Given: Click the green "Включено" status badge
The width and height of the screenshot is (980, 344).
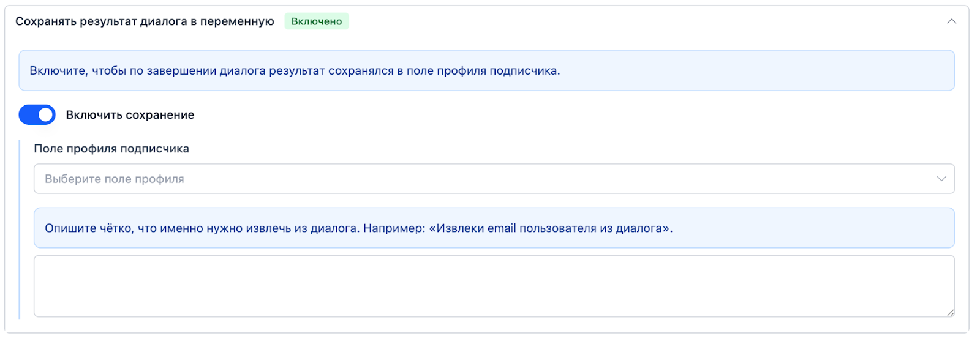Looking at the screenshot, I should click(x=316, y=21).
